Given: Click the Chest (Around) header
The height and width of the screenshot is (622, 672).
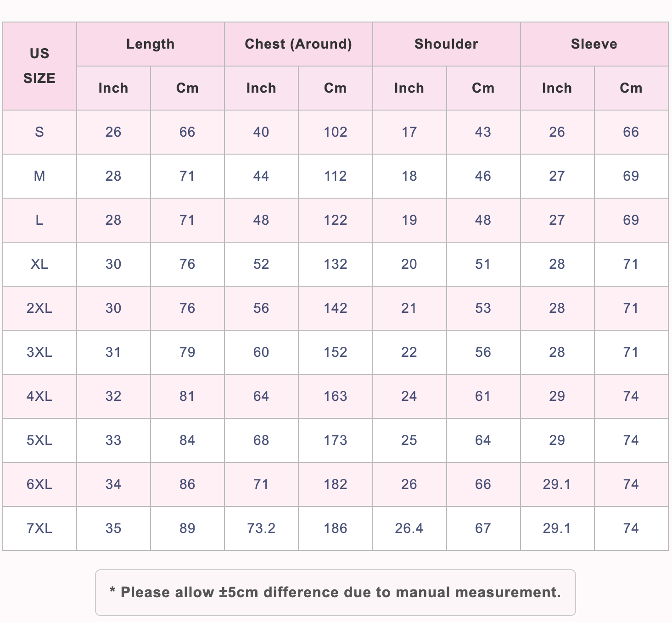Looking at the screenshot, I should click(298, 44).
